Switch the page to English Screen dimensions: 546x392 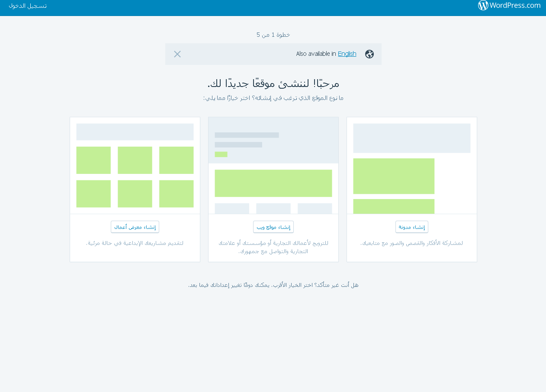[x=347, y=54]
